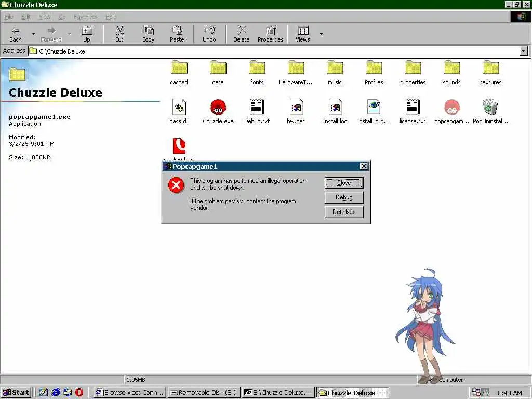Image resolution: width=532 pixels, height=399 pixels.
Task: Switch to Removable Disk (E:) taskbar window
Action: 204,393
